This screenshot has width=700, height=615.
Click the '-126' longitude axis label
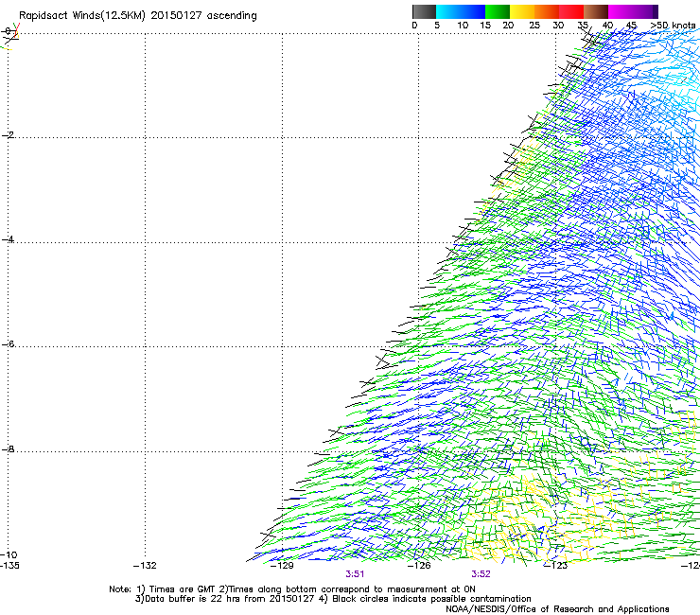[x=419, y=566]
